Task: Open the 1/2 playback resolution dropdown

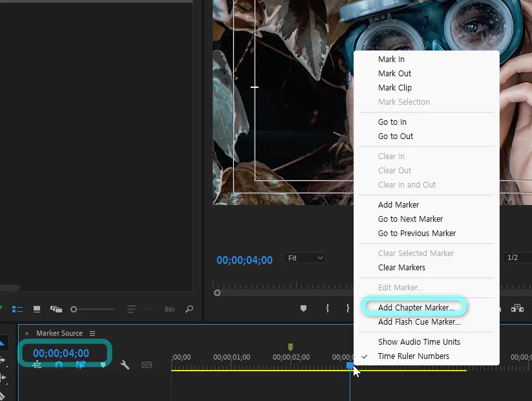Action: [517, 258]
